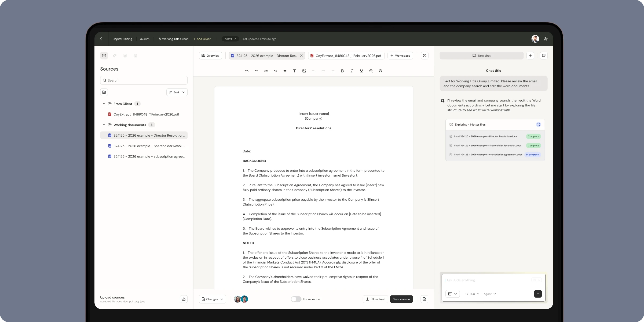The height and width of the screenshot is (322, 644).
Task: Click the undo icon in editor toolbar
Action: 247,71
